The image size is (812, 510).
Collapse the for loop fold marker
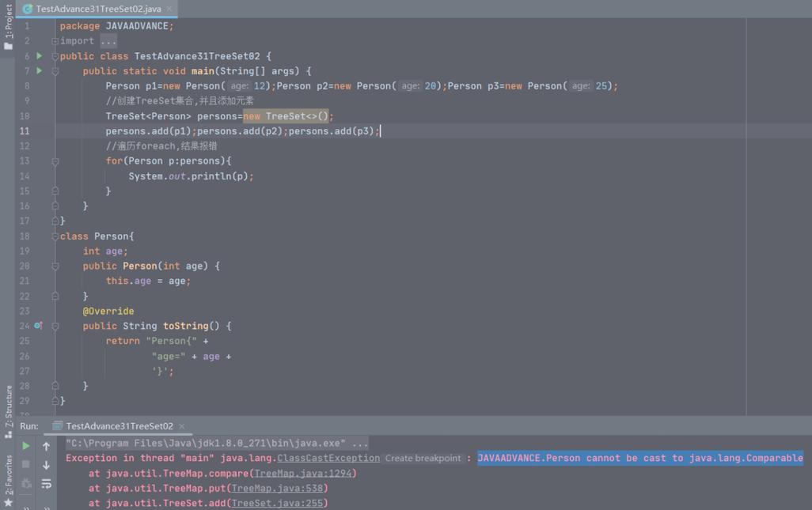point(55,161)
